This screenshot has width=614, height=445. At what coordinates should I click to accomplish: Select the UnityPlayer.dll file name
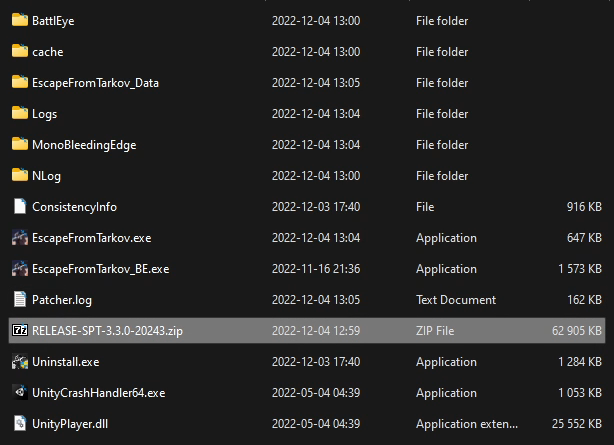click(x=70, y=424)
